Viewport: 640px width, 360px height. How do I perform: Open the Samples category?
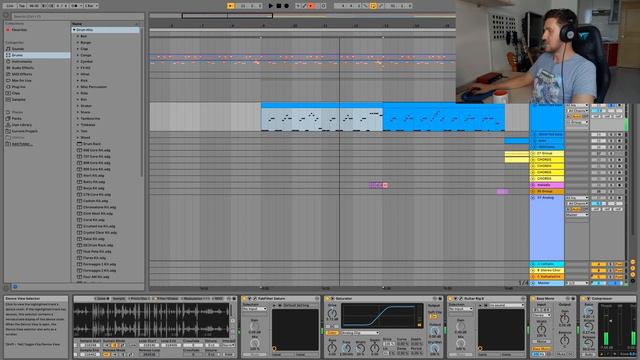18,99
